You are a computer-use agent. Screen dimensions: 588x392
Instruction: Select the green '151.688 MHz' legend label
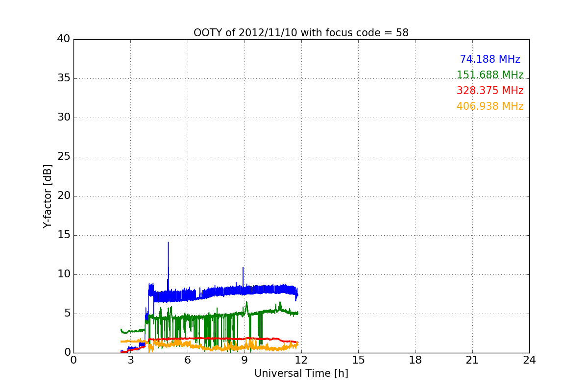tap(490, 75)
